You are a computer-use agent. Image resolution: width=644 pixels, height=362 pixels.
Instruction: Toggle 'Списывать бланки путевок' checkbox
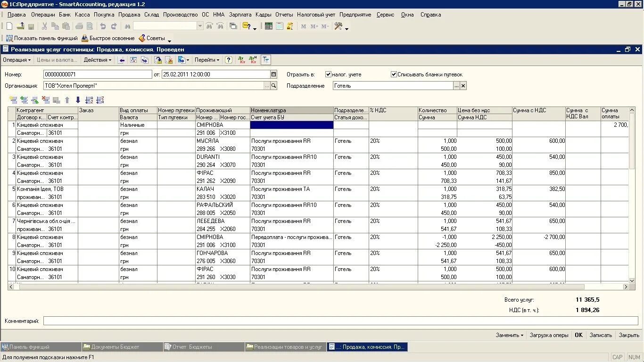pyautogui.click(x=394, y=74)
